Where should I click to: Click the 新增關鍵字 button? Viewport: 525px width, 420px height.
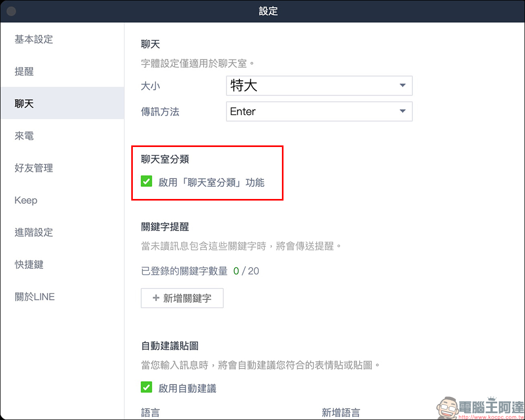coord(182,298)
